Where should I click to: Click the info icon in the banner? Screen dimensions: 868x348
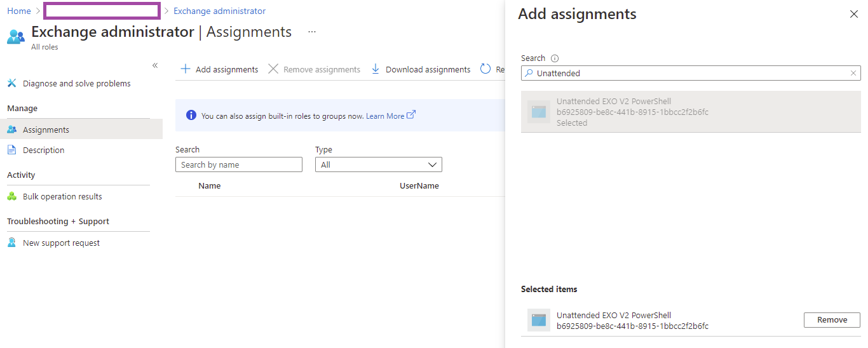(x=191, y=116)
